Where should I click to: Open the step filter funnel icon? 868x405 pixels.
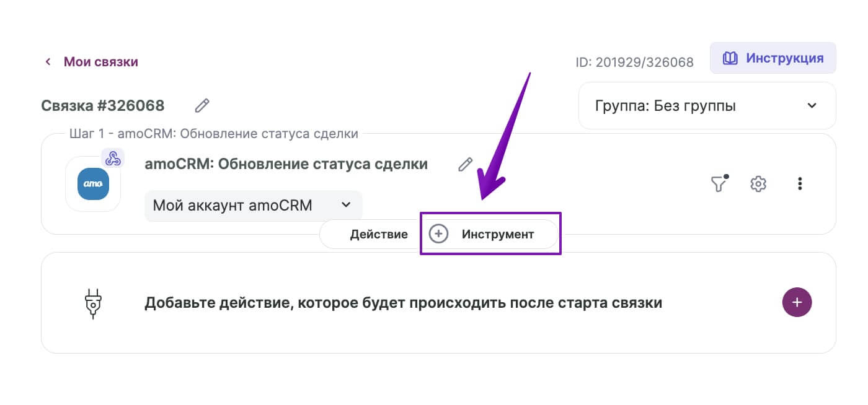coord(719,183)
